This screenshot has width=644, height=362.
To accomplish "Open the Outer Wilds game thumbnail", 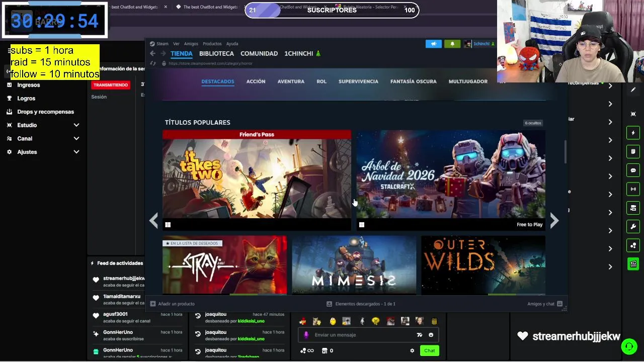I will pos(483,265).
